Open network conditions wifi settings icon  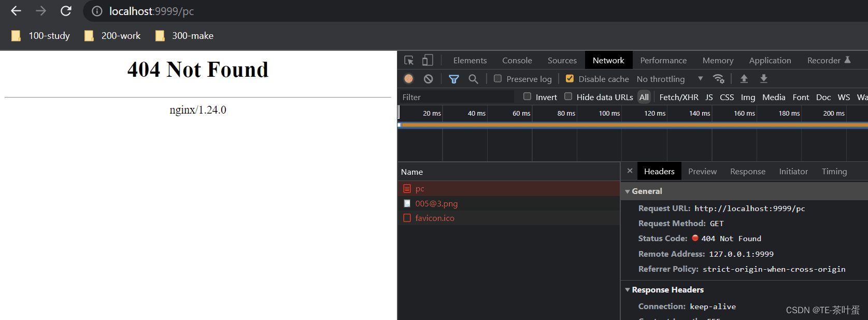point(718,79)
